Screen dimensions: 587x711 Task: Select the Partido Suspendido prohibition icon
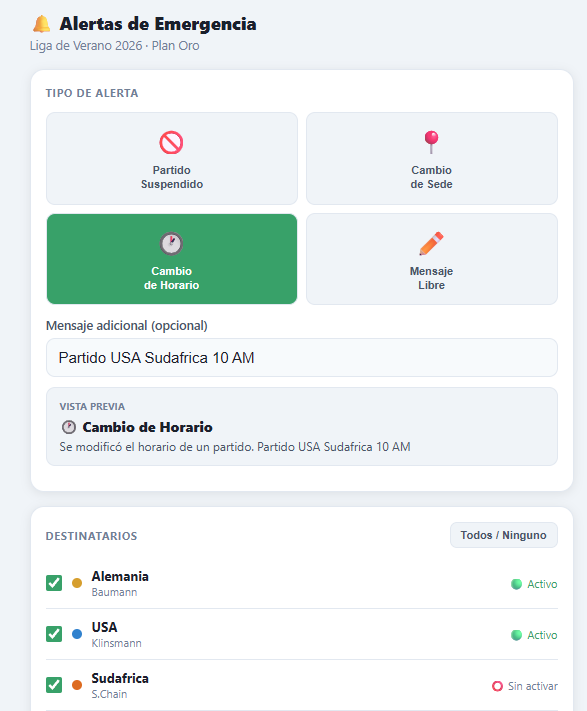(x=171, y=142)
